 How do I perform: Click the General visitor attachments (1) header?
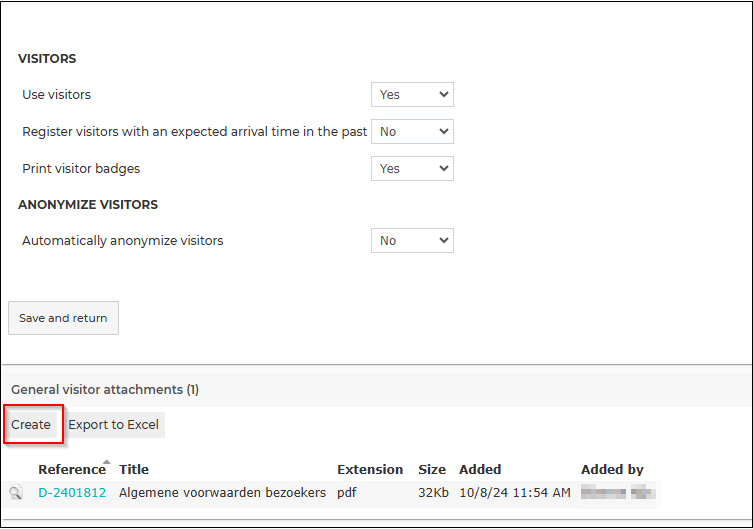click(x=105, y=389)
